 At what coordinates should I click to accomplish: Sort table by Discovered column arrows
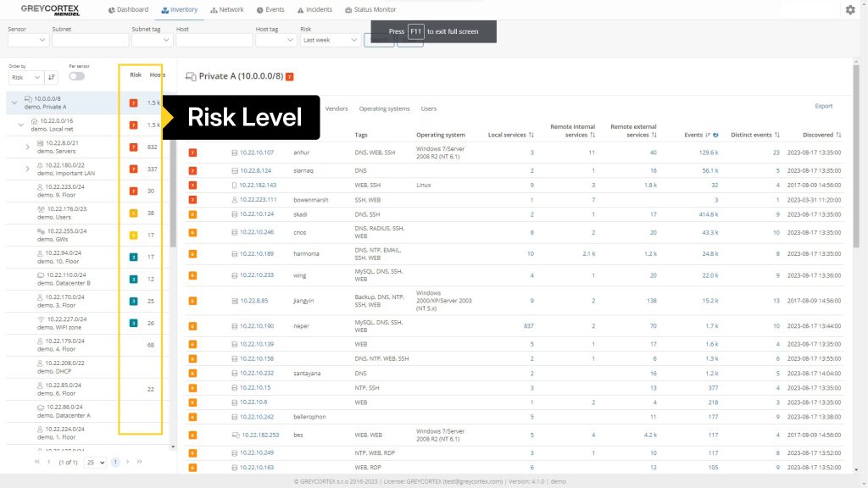click(838, 135)
